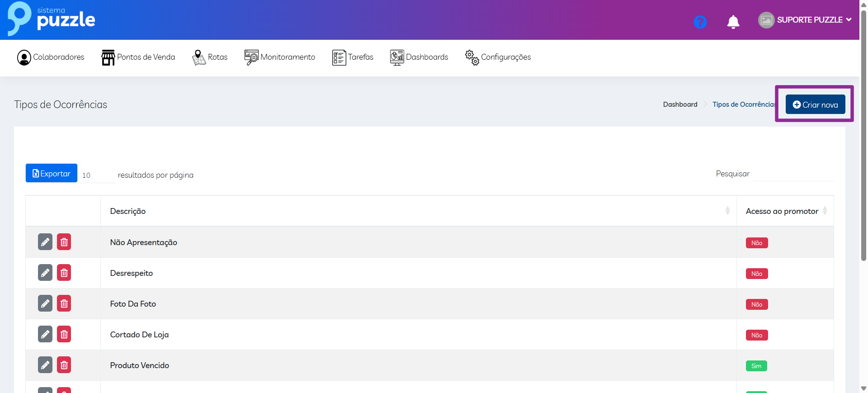Delete the Desrespeito occurrence type
This screenshot has width=868, height=393.
point(64,273)
